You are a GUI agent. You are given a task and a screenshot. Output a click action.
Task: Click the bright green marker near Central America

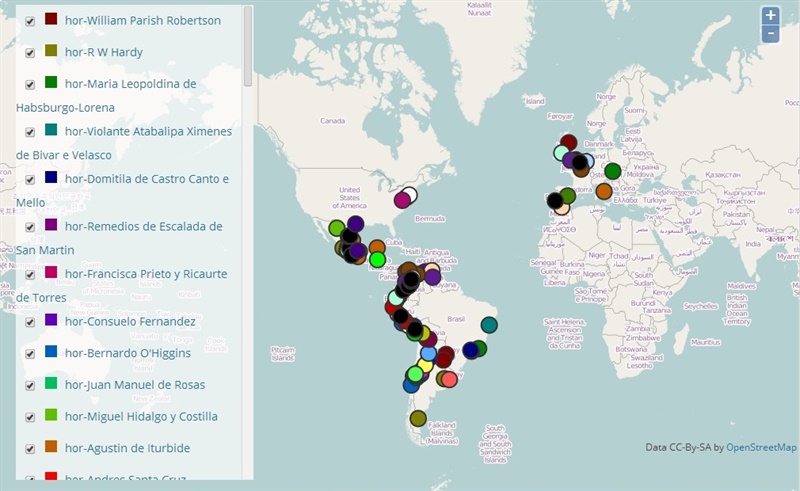pyautogui.click(x=377, y=260)
